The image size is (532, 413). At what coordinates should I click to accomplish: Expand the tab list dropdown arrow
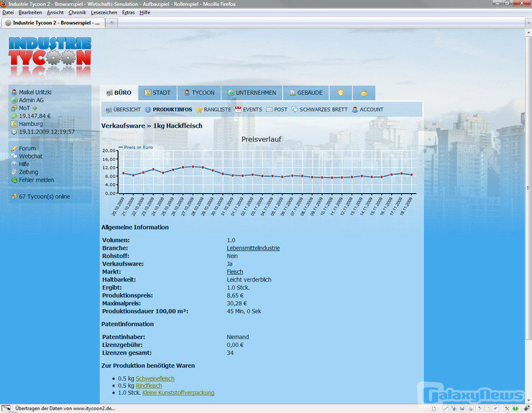[528, 23]
